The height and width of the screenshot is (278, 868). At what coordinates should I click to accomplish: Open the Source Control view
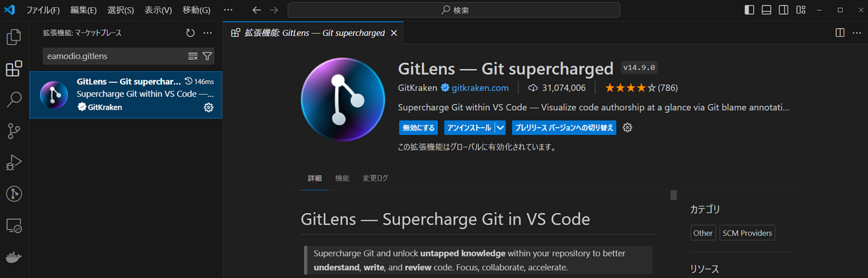[14, 131]
